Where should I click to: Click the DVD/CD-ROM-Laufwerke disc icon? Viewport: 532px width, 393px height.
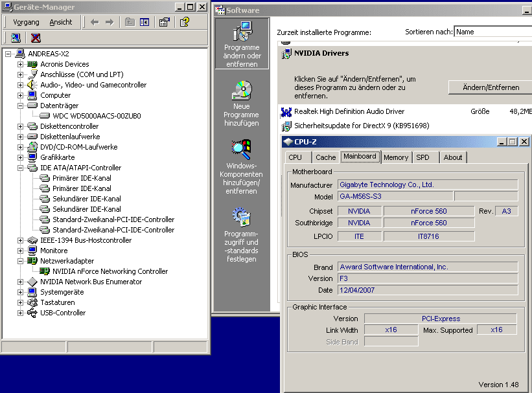(x=32, y=147)
